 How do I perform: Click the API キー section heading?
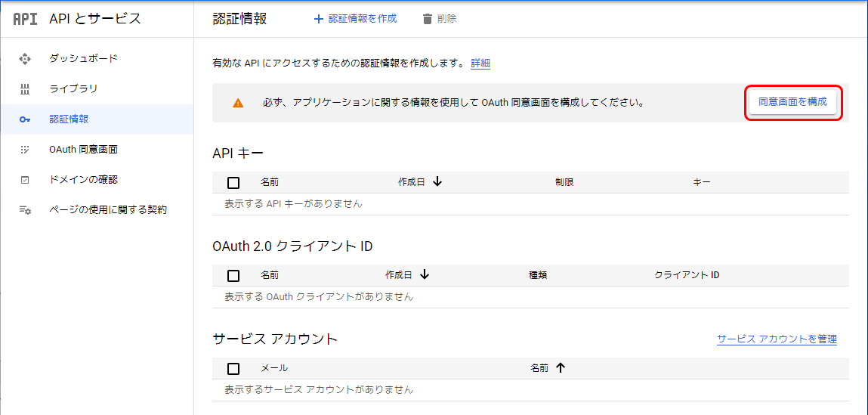point(238,153)
